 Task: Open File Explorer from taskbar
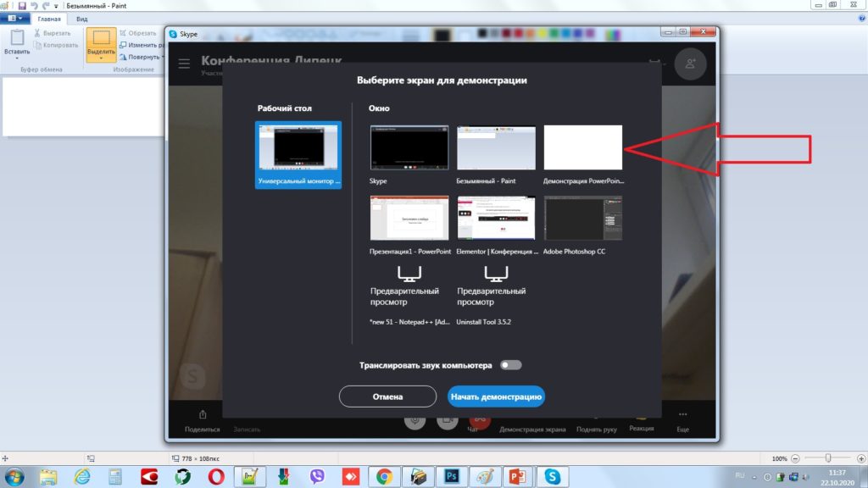[48, 476]
